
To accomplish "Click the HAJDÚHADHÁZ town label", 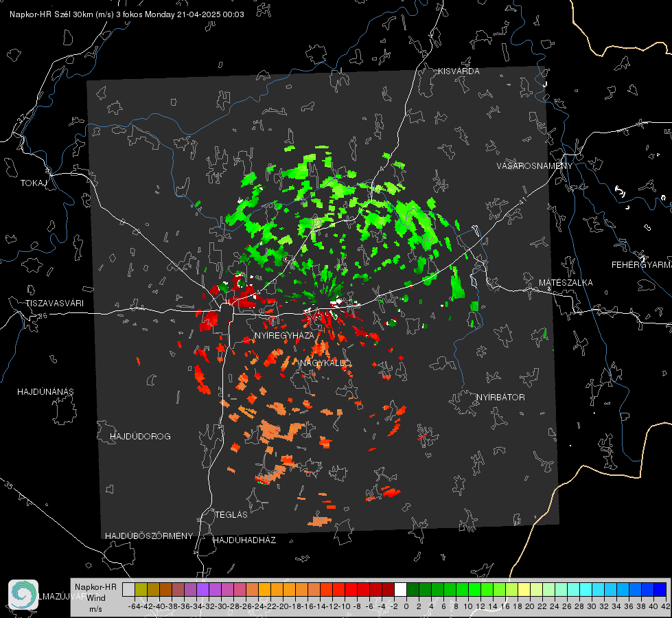I will [x=244, y=540].
